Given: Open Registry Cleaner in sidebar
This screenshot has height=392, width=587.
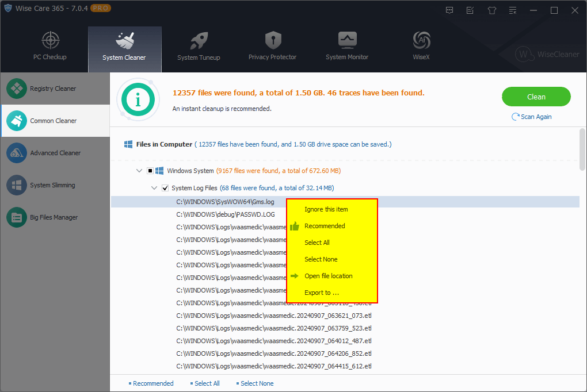Looking at the screenshot, I should (x=55, y=89).
